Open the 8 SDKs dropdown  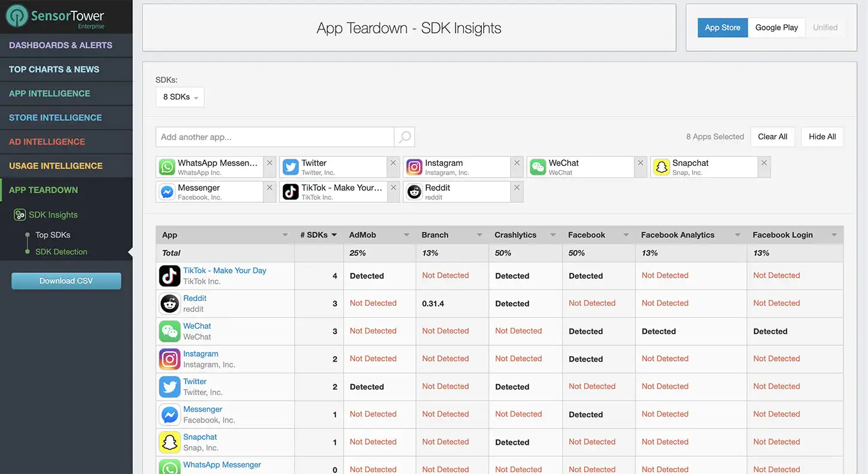(180, 97)
